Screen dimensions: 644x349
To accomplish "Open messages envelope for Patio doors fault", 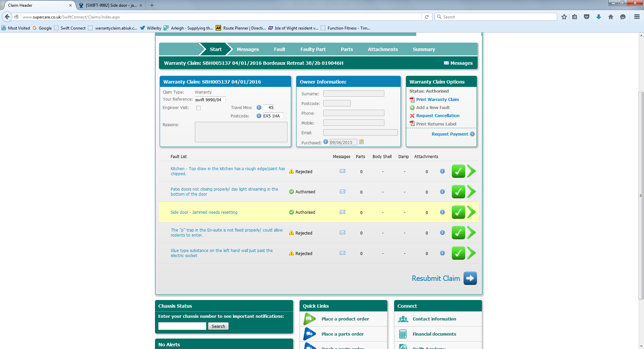I will pyautogui.click(x=342, y=192).
